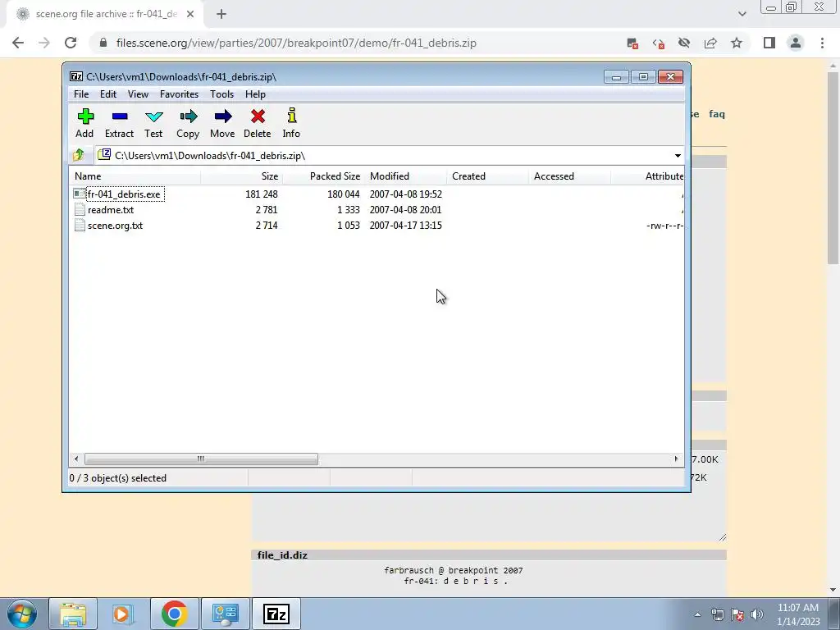
Task: Open the Favorites menu
Action: coord(179,94)
